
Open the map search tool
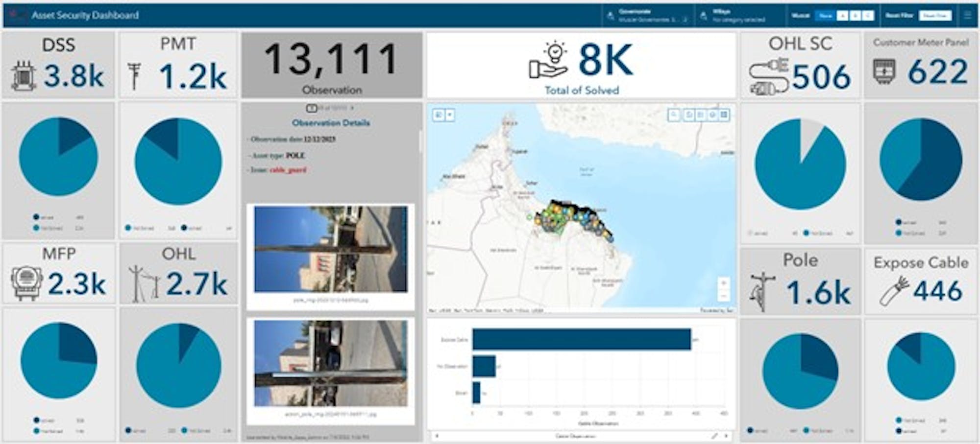click(674, 115)
